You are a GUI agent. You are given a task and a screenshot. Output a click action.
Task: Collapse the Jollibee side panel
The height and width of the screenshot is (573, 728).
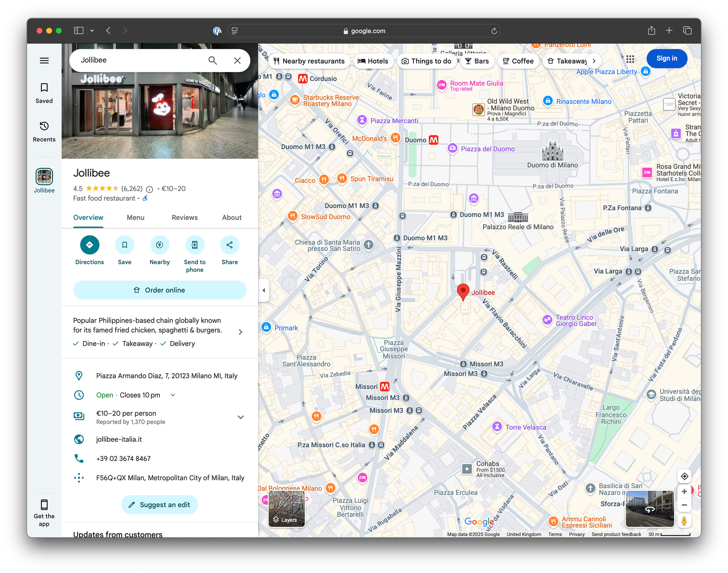(x=263, y=290)
